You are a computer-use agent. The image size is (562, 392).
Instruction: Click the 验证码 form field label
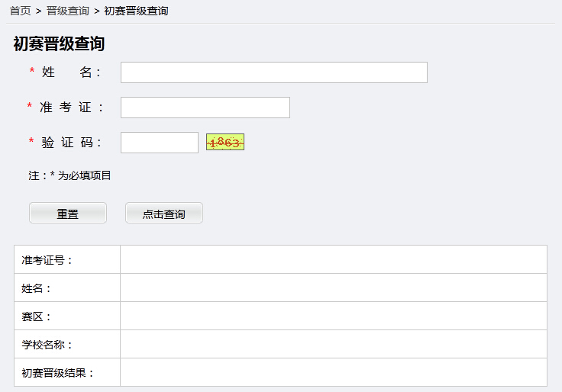[x=72, y=143]
